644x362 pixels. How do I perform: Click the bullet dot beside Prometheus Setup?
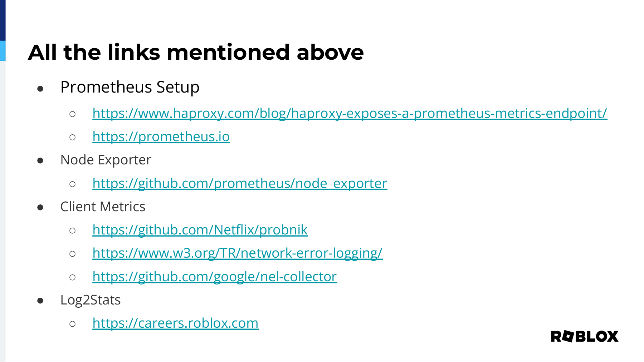[40, 89]
